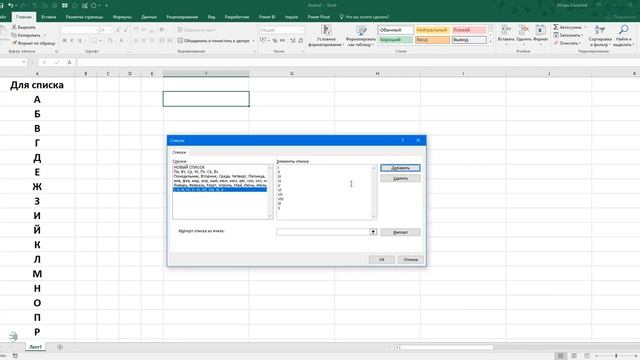Apply the Хороший green cell style
640x360 pixels.
coord(396,40)
